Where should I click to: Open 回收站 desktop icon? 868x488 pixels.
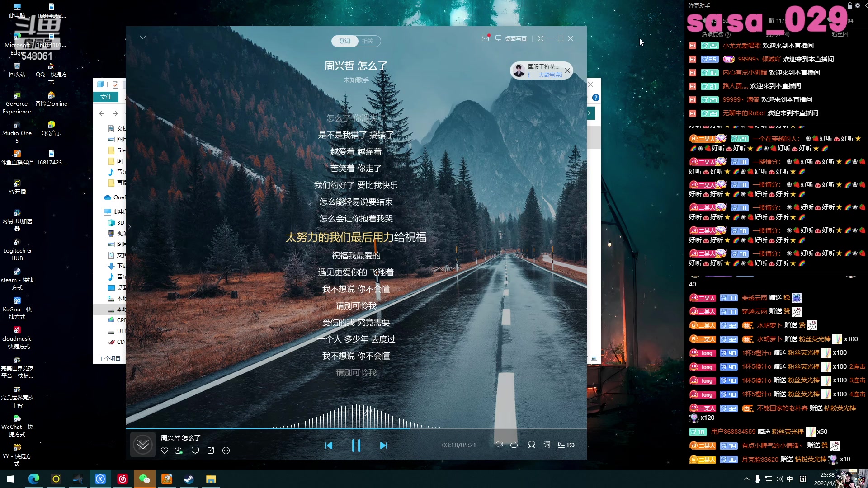coord(17,70)
